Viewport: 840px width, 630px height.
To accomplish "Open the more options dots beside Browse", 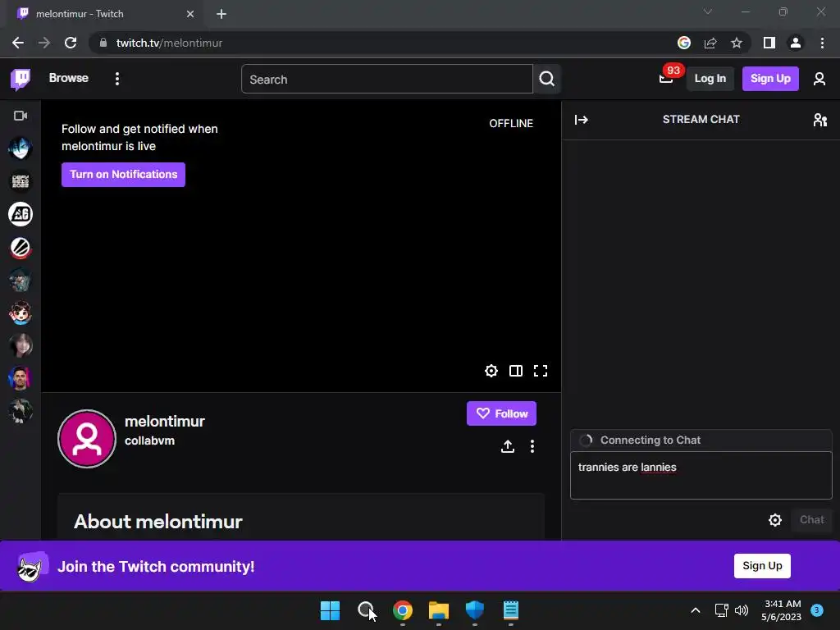I will [x=116, y=79].
